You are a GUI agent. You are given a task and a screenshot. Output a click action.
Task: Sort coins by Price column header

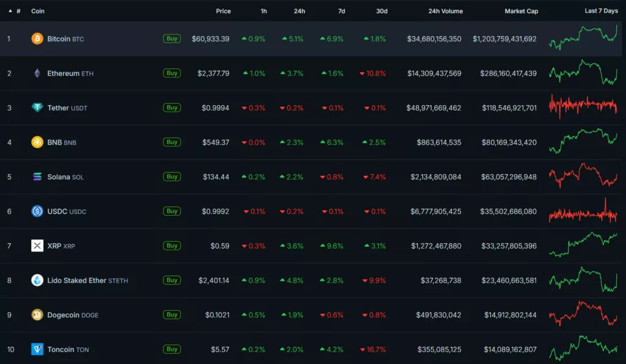(223, 11)
